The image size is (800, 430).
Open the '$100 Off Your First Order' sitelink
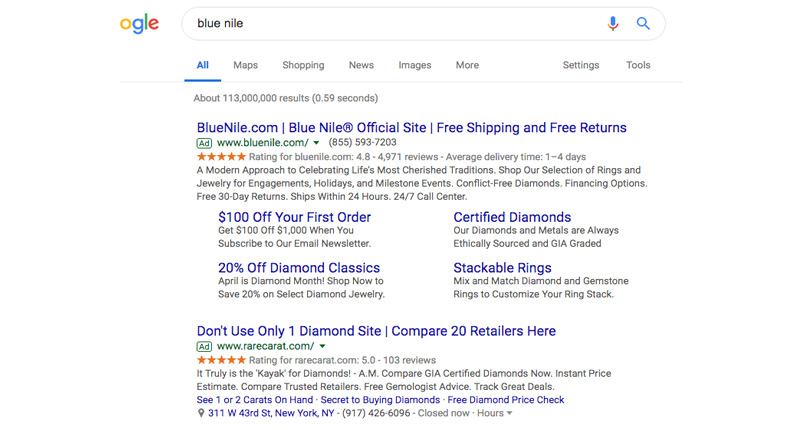(x=294, y=217)
